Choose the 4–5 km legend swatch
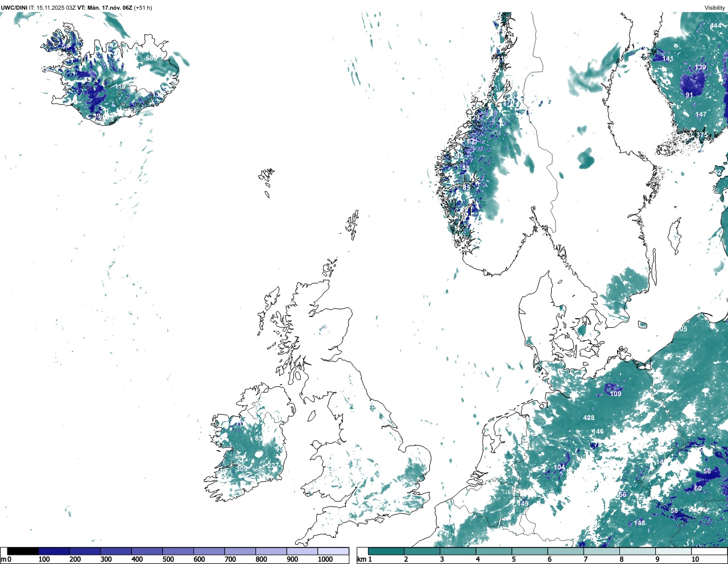728x564 pixels. (x=494, y=551)
